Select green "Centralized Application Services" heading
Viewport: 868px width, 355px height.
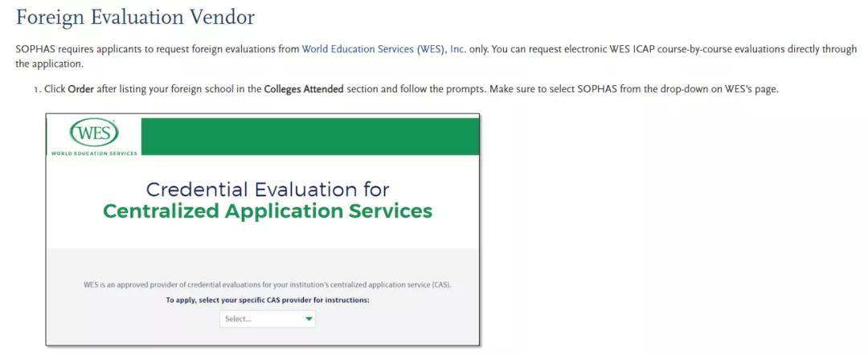pos(268,211)
